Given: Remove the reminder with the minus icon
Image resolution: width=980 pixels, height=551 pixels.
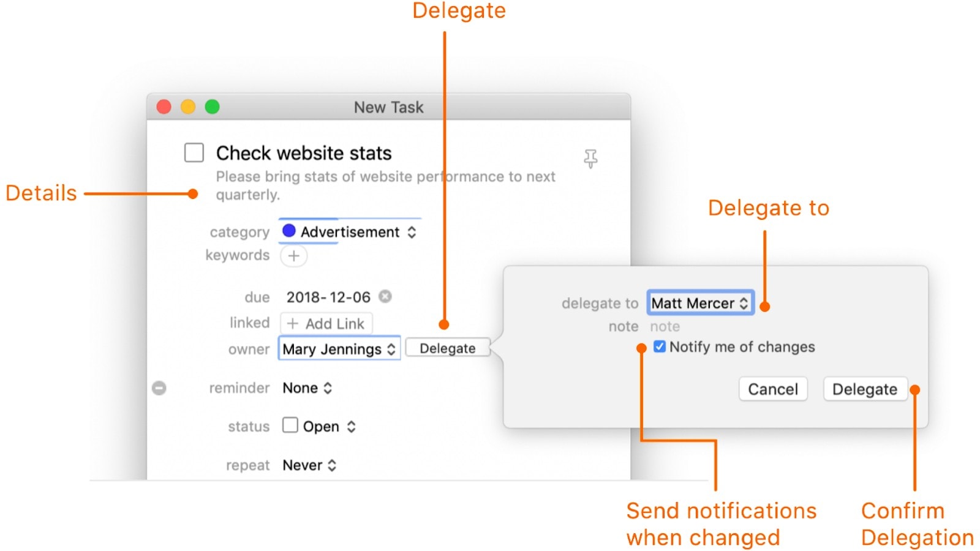Looking at the screenshot, I should (159, 388).
